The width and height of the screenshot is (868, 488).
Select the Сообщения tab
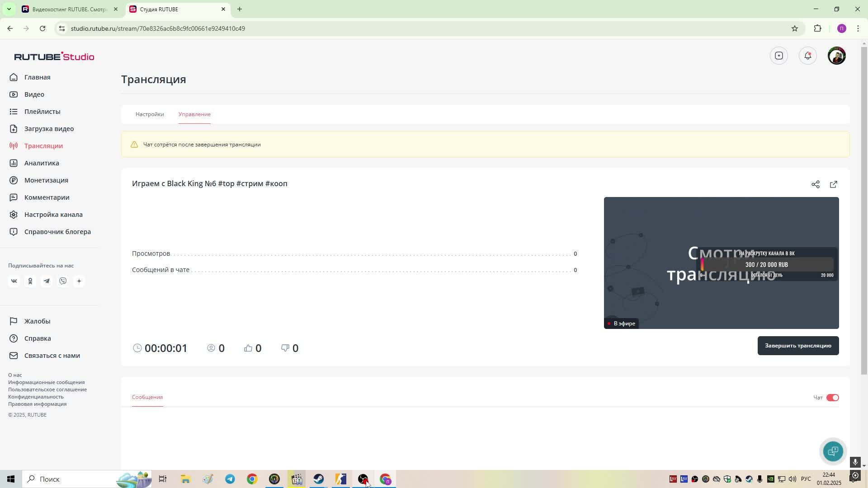pyautogui.click(x=147, y=397)
